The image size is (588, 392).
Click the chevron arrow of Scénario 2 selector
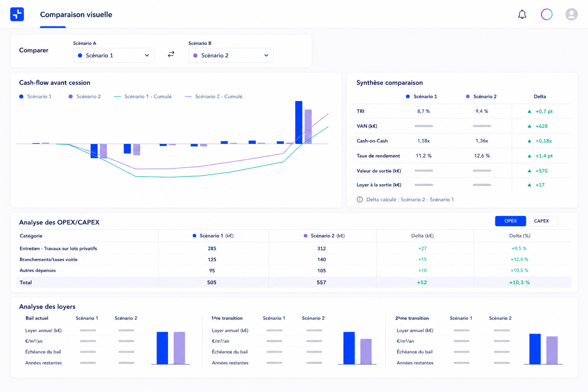pos(266,56)
